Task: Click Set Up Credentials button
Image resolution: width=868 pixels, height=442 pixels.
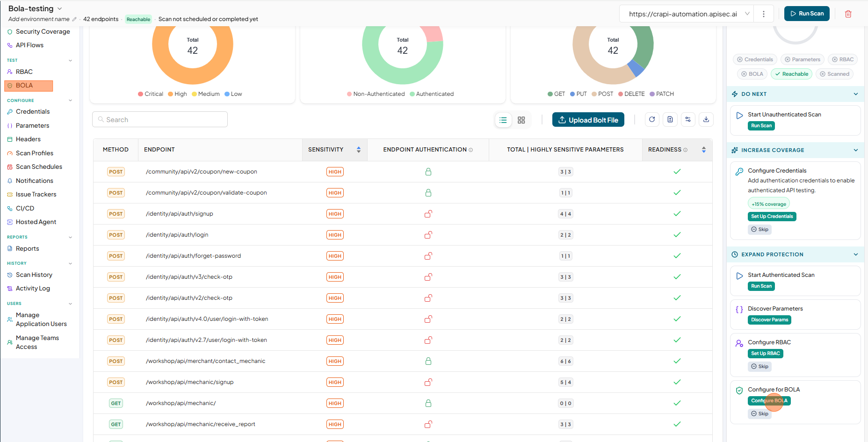Action: click(772, 217)
